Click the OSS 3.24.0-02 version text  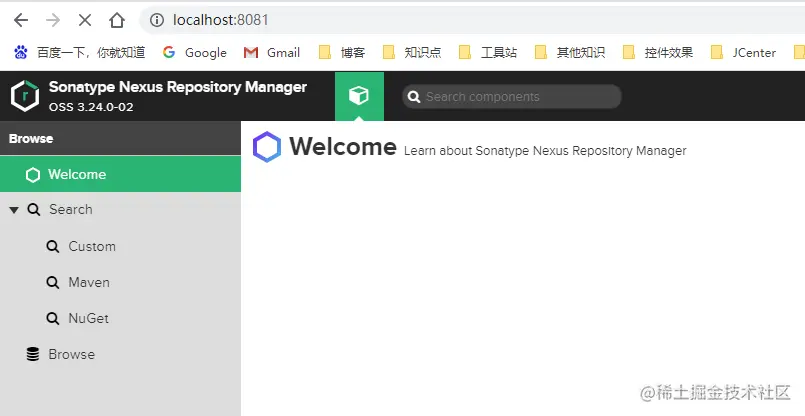click(91, 107)
